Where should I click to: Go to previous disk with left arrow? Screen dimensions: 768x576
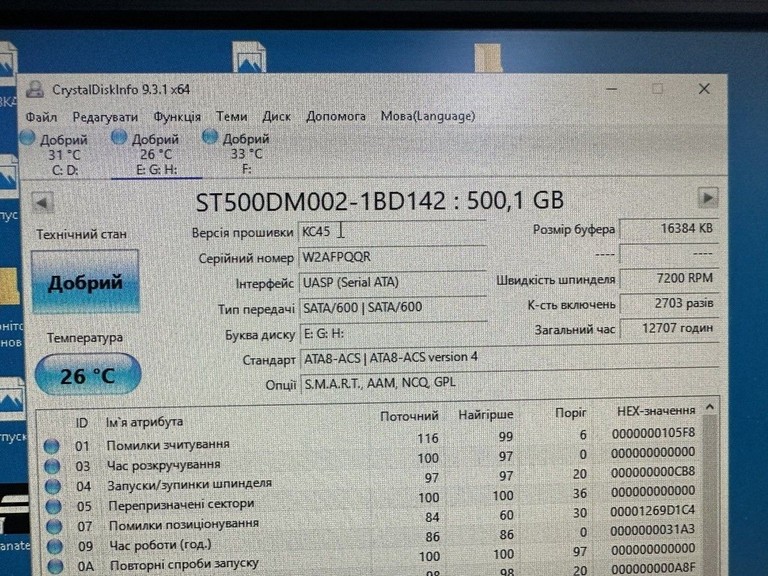[42, 202]
